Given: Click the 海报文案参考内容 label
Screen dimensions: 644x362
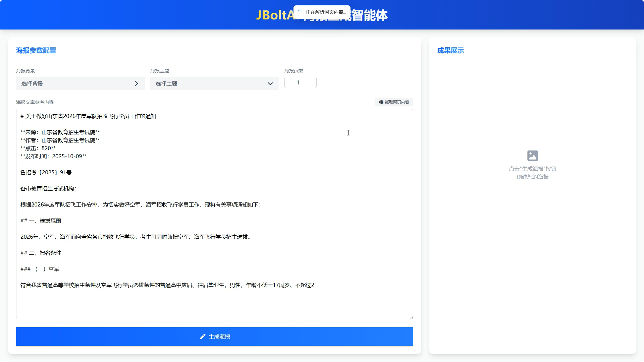Looking at the screenshot, I should tap(35, 102).
